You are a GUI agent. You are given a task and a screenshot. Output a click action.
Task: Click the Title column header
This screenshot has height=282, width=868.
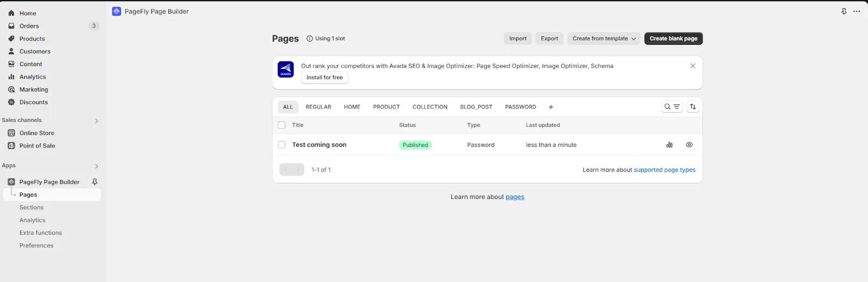click(298, 125)
